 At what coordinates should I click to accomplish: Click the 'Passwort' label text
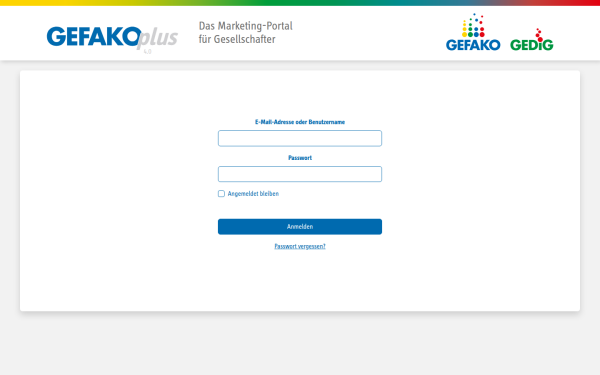click(x=300, y=158)
